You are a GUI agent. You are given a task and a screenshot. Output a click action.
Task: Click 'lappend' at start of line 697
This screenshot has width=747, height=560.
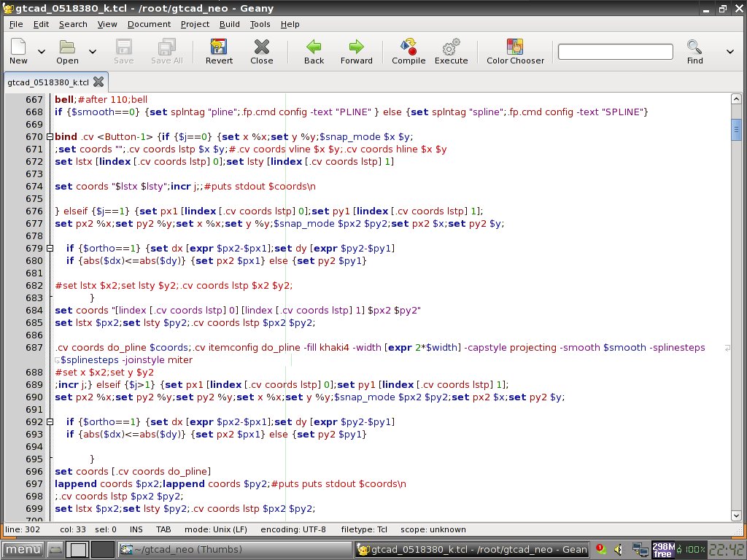(x=76, y=484)
